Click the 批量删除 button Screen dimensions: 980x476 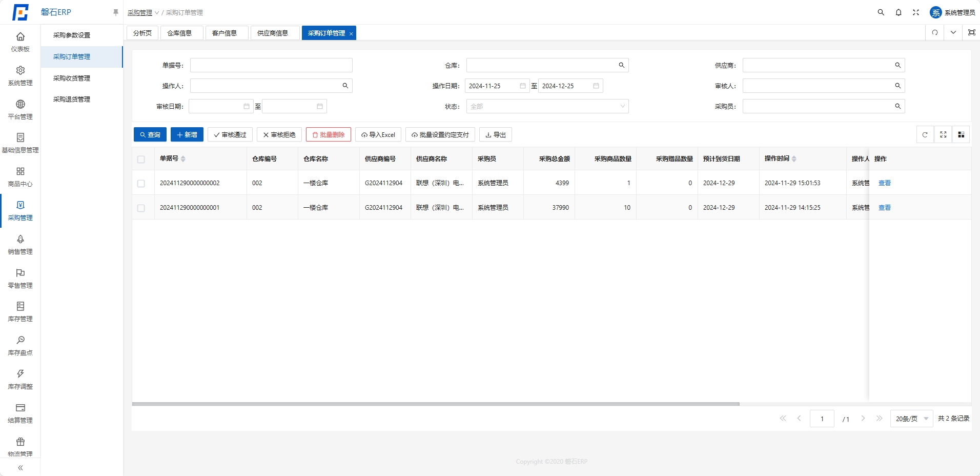(329, 134)
